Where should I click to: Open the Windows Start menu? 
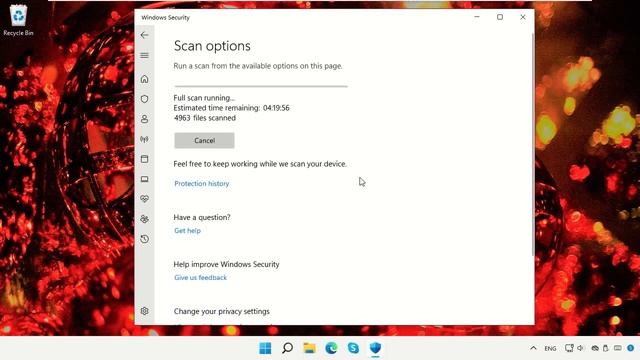265,348
